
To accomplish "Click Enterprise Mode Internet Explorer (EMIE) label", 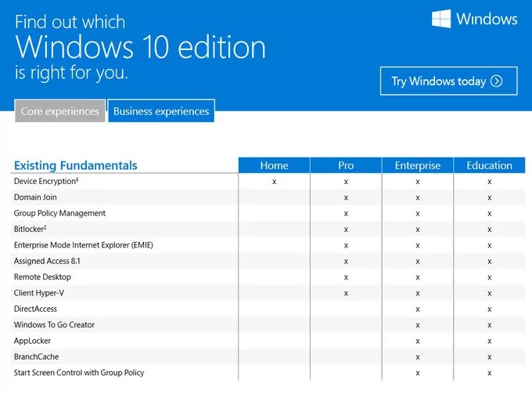I will (x=84, y=245).
